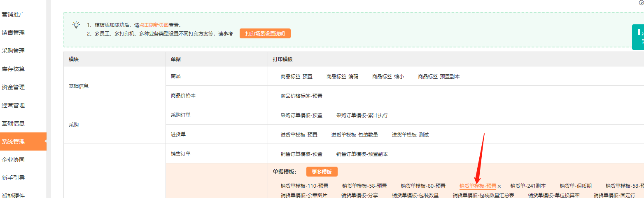The width and height of the screenshot is (644, 198).
Task: Remove 销货单模板-预置 using the × icon
Action: click(499, 186)
